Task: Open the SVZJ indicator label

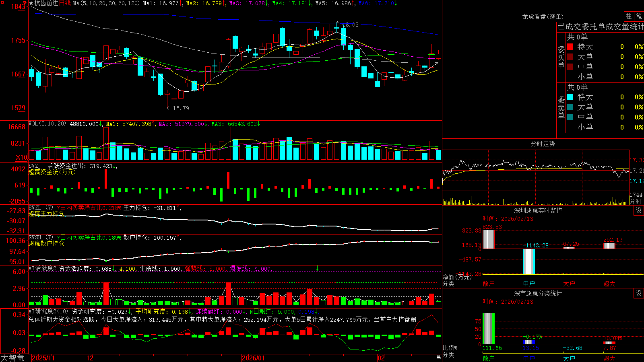Action: pyautogui.click(x=35, y=166)
